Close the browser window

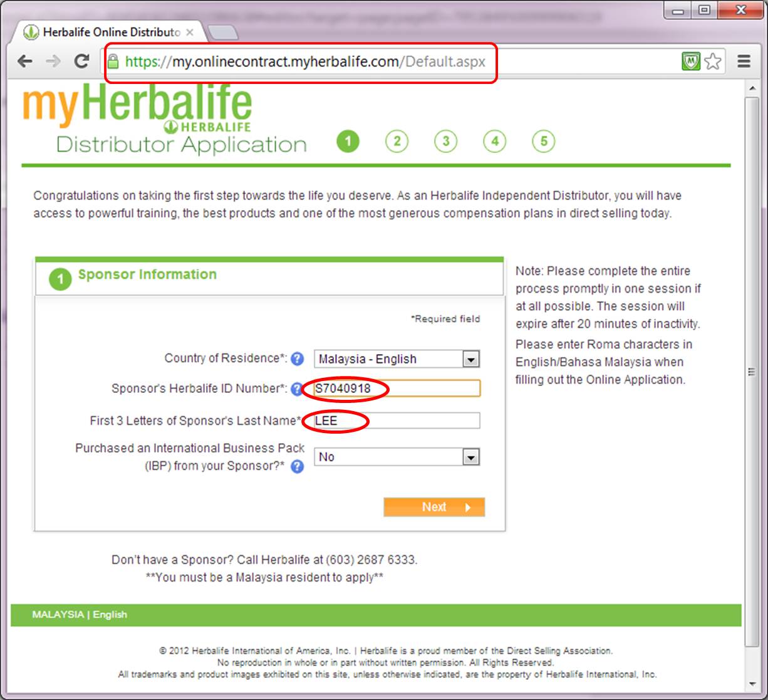(x=740, y=10)
